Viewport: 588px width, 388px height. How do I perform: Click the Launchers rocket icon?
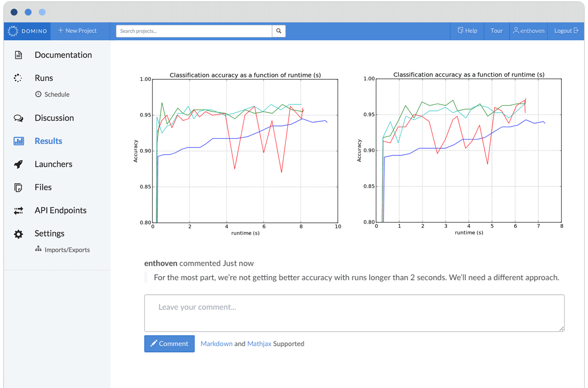18,164
